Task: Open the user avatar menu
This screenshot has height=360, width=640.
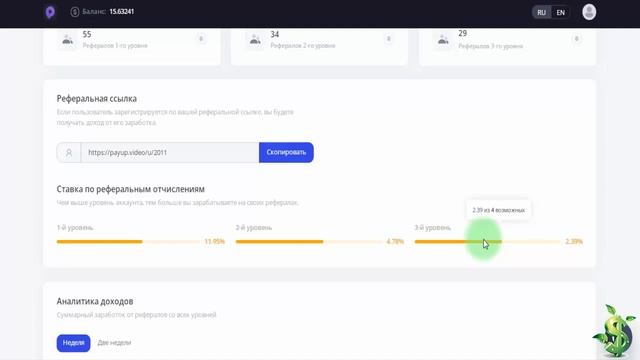Action: pyautogui.click(x=589, y=12)
